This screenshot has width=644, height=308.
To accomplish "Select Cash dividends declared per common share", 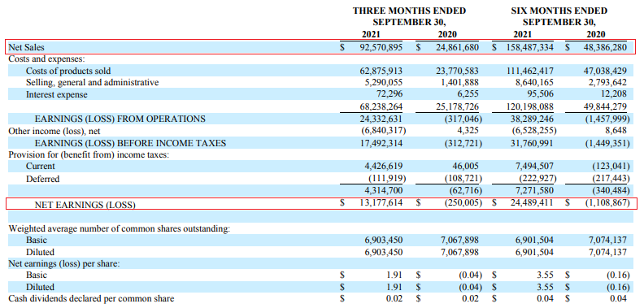I will (91, 298).
